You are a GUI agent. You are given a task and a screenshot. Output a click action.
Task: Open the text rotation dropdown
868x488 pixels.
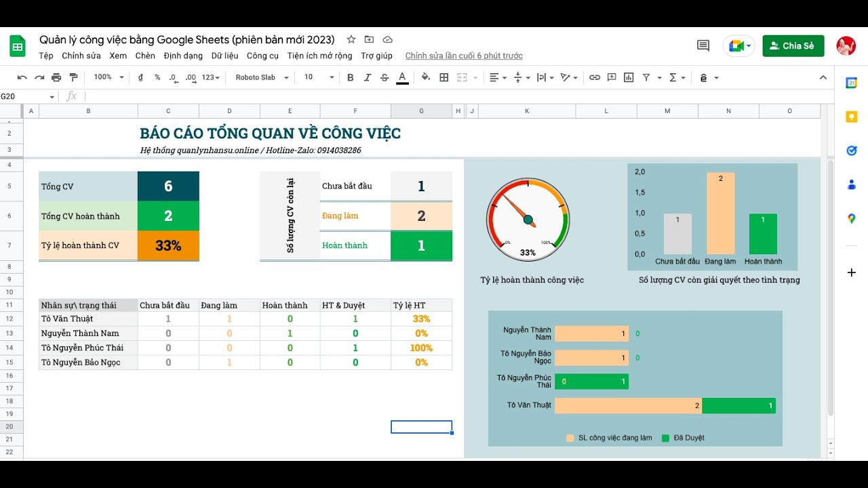pos(569,77)
